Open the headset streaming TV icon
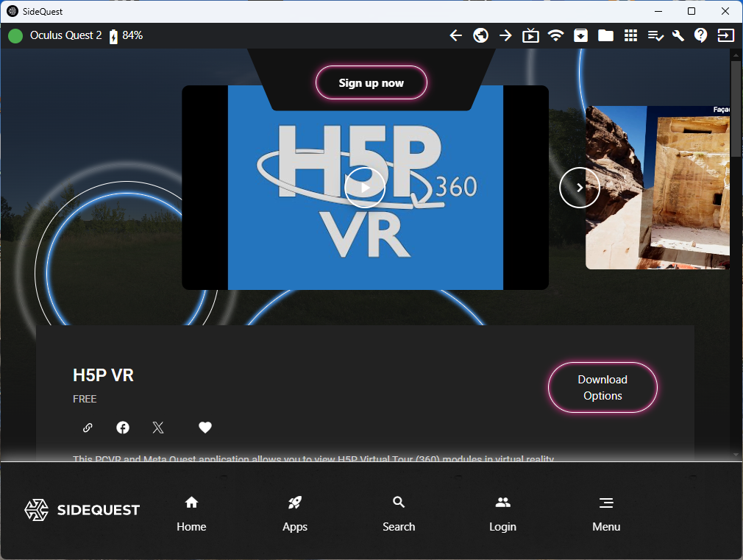This screenshot has width=743, height=560. coord(530,35)
